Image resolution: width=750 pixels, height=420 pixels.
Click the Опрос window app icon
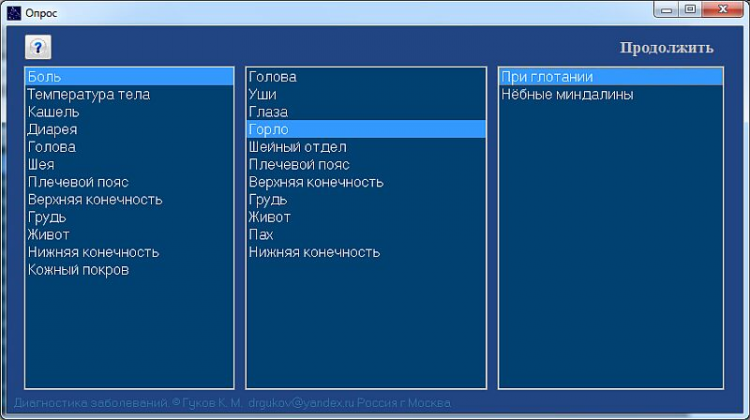click(x=14, y=13)
